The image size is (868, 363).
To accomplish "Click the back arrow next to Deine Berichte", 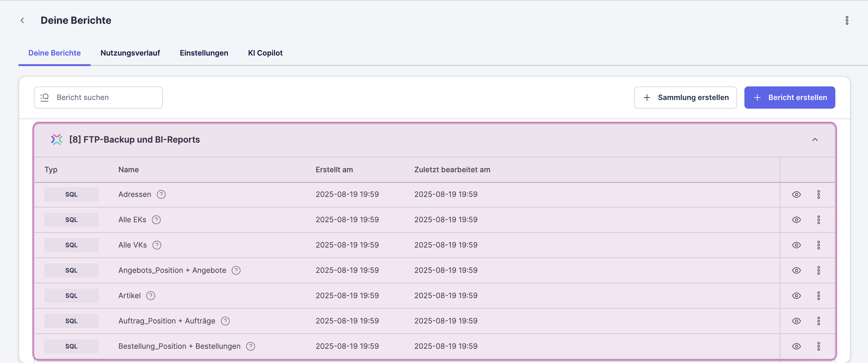I will (x=22, y=21).
